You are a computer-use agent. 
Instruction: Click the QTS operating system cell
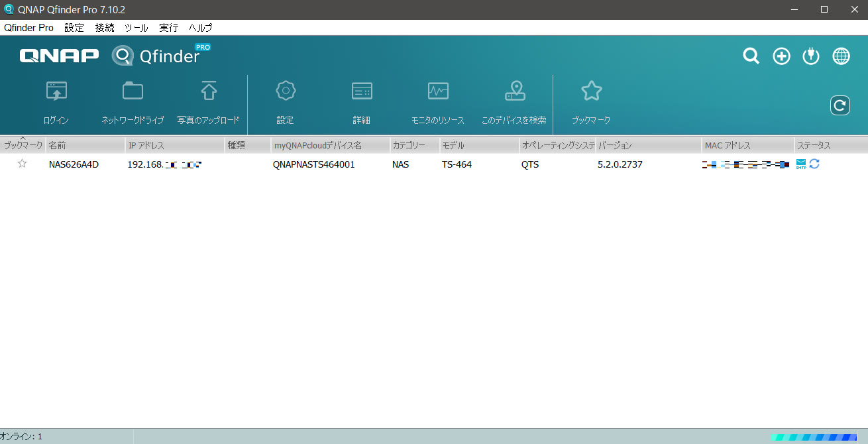(530, 164)
